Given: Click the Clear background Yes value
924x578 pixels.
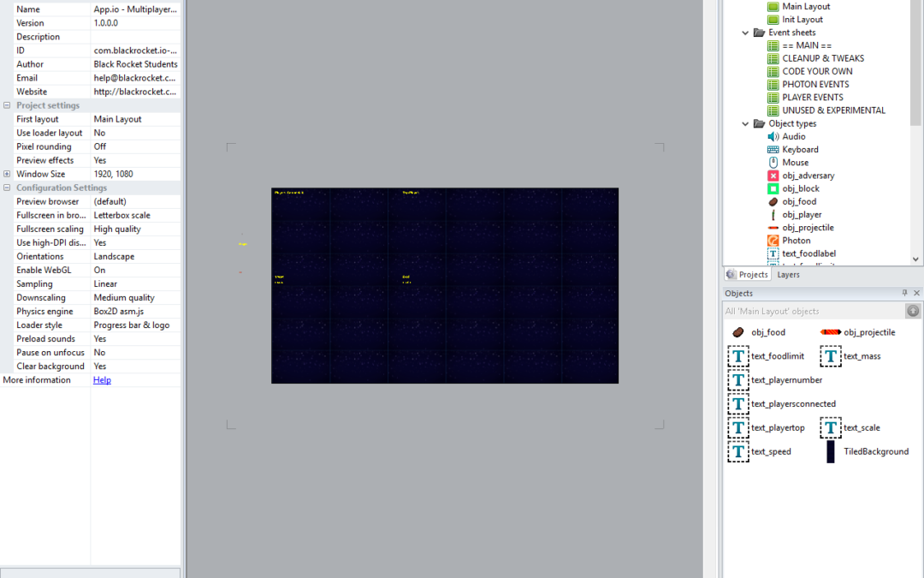Looking at the screenshot, I should pyautogui.click(x=136, y=366).
